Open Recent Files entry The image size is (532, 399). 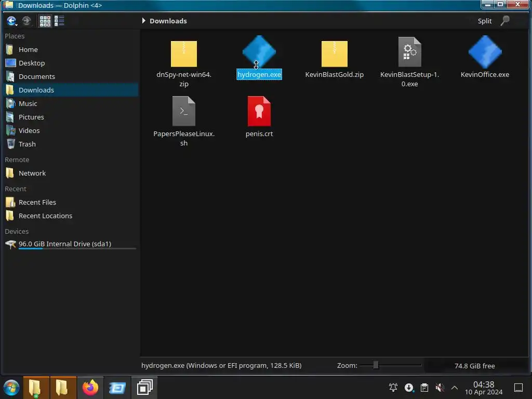tap(71, 203)
